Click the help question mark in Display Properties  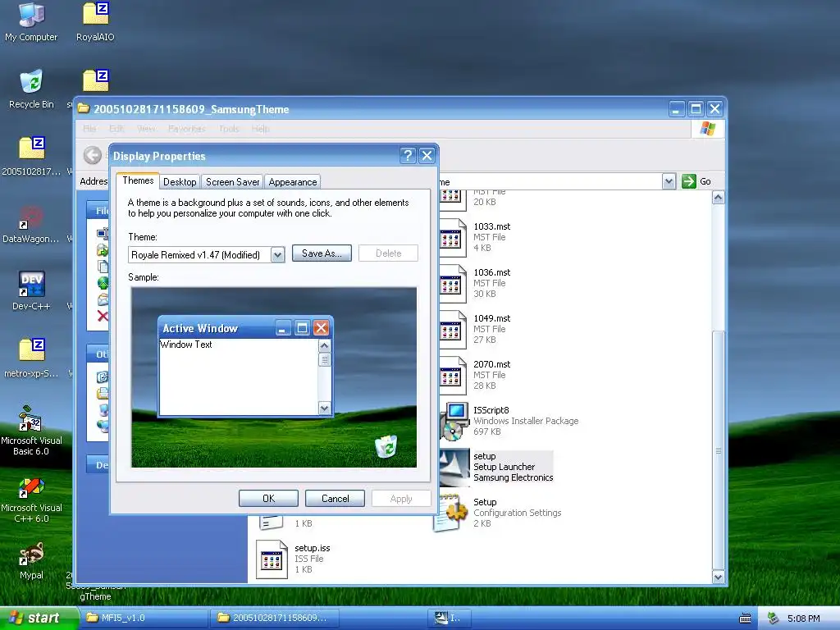click(x=408, y=155)
